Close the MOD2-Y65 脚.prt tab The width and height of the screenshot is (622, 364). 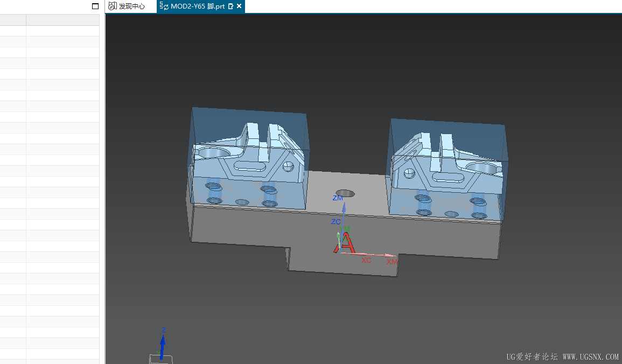click(239, 6)
